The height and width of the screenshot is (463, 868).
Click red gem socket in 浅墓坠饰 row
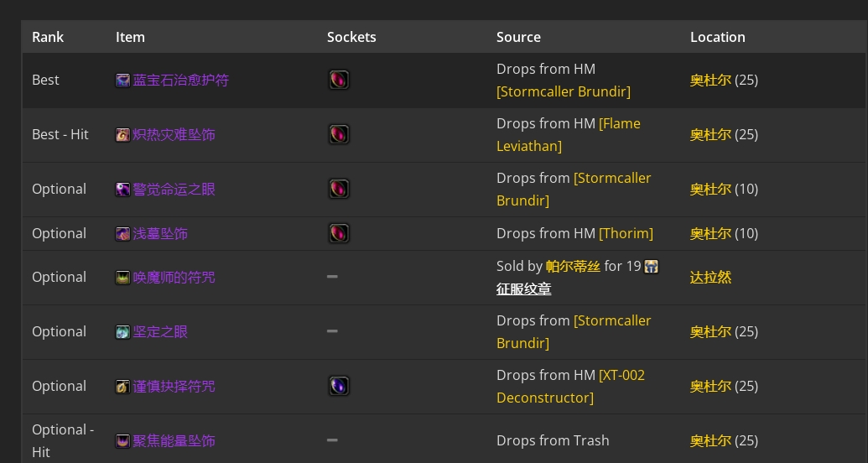click(339, 233)
